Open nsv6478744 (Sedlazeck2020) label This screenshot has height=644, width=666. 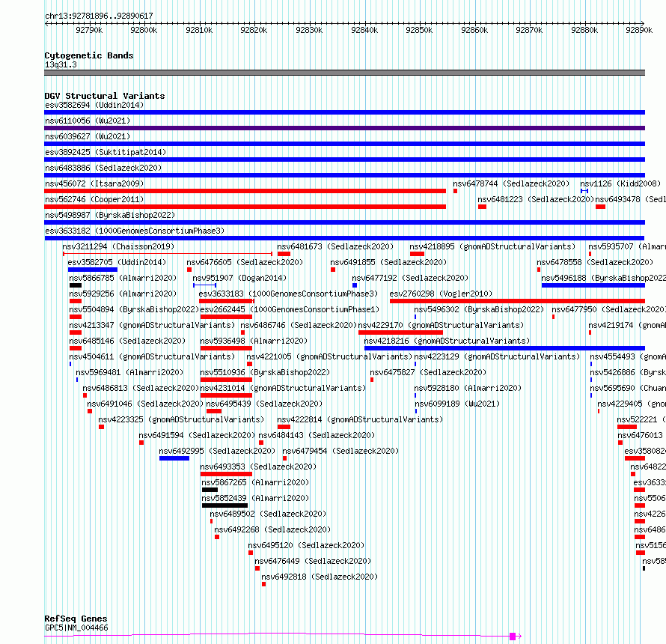[511, 183]
